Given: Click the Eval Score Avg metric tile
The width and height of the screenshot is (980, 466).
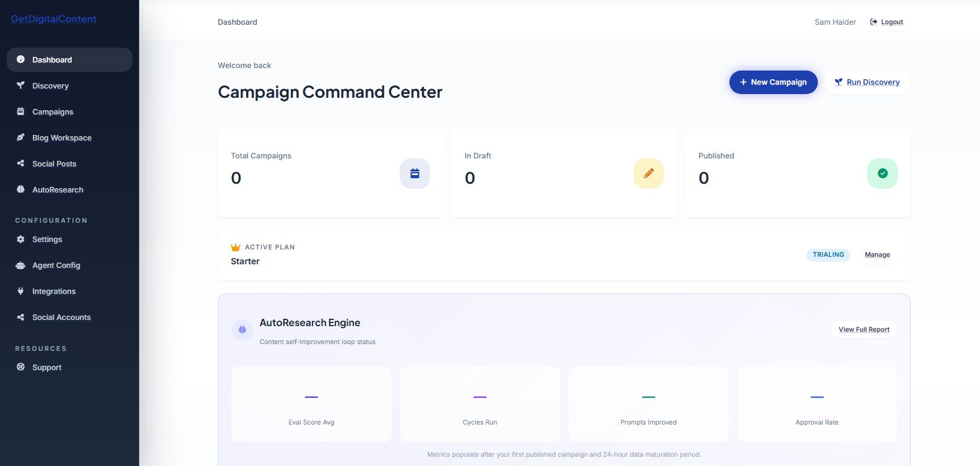Looking at the screenshot, I should coord(311,404).
